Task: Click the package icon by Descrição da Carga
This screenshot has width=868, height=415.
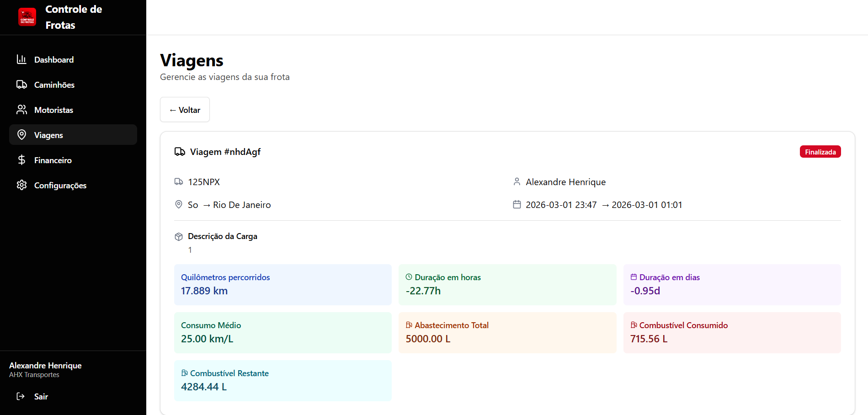Action: [x=179, y=237]
